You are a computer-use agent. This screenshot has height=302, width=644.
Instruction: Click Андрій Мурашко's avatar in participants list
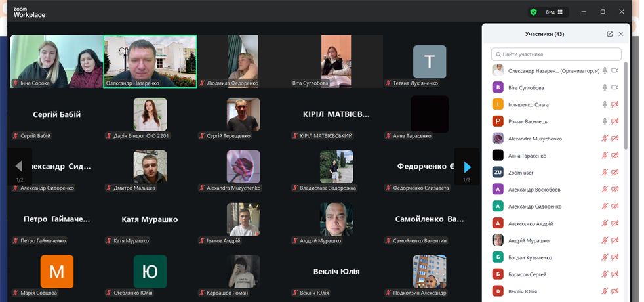[x=498, y=241]
